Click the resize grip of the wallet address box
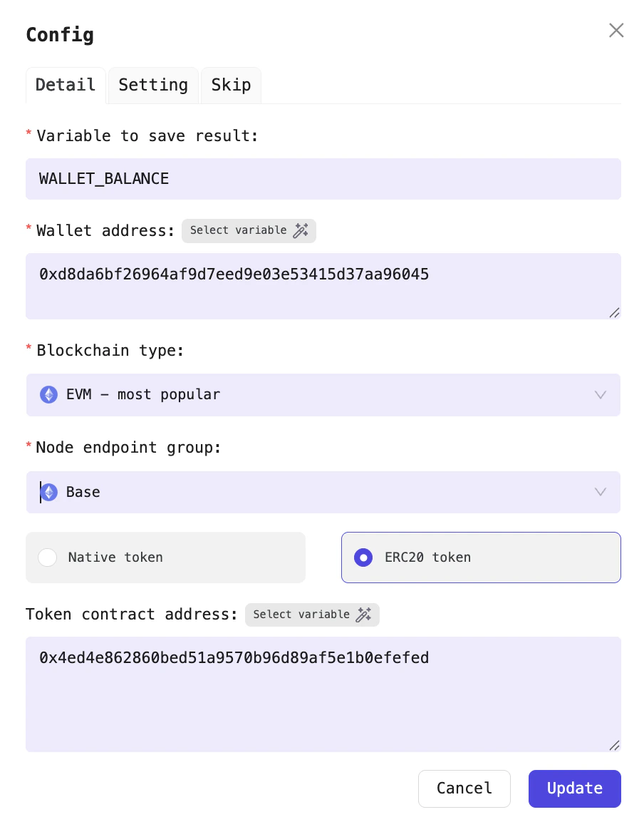644x827 pixels. coord(614,312)
